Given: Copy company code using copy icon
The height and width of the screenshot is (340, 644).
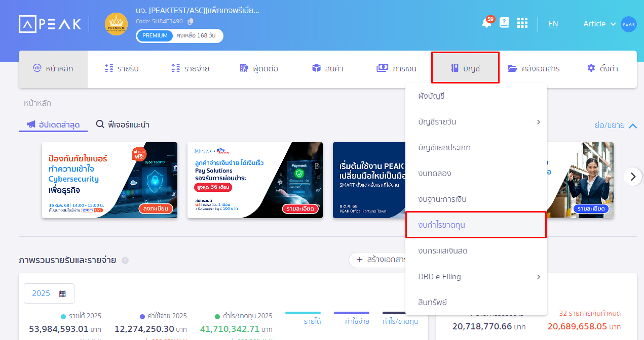Looking at the screenshot, I should click(191, 22).
